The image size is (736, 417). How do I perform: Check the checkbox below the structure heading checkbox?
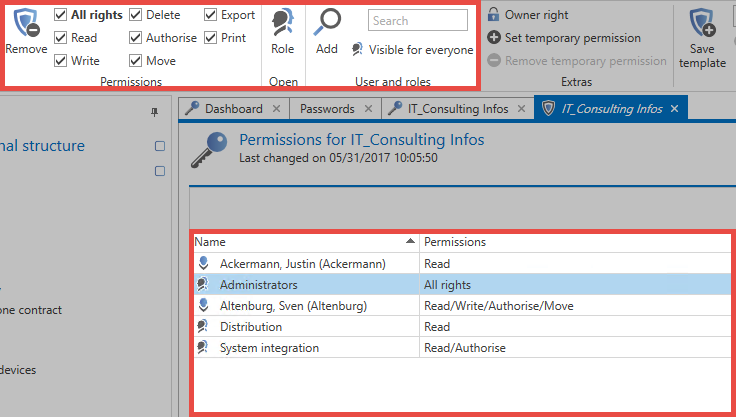point(160,171)
